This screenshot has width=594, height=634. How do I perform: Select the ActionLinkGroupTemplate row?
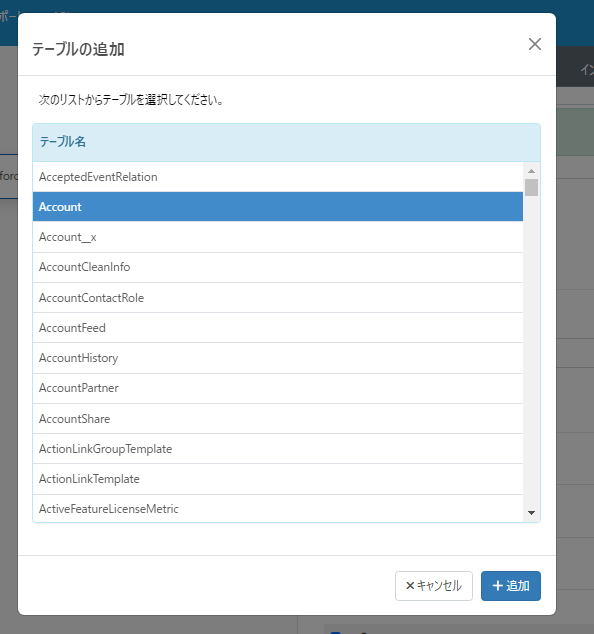click(278, 449)
